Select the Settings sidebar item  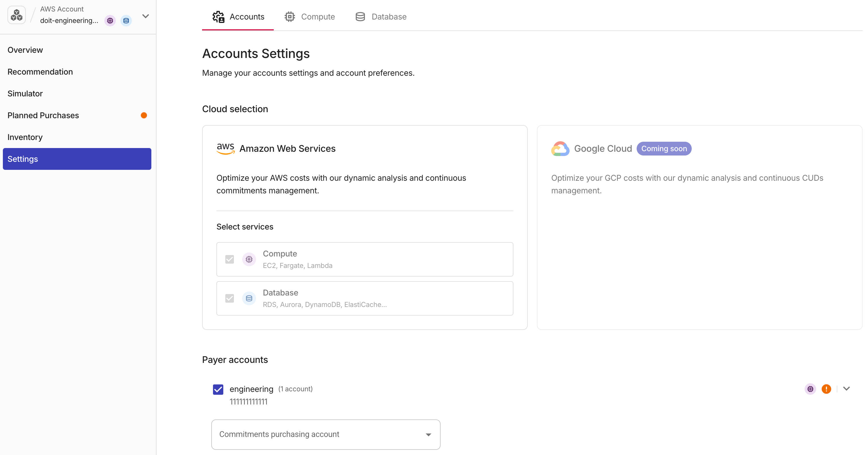[77, 159]
